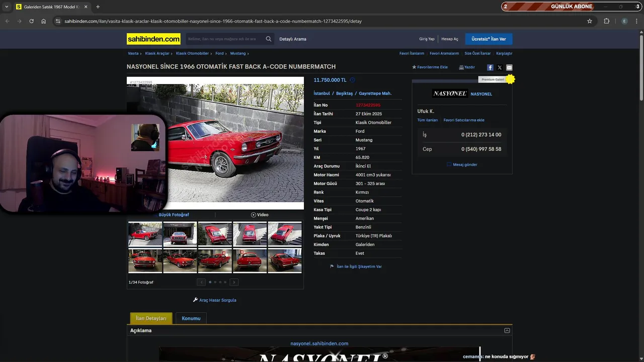Open Klasik Araçlar breadcrumb

coord(157,53)
